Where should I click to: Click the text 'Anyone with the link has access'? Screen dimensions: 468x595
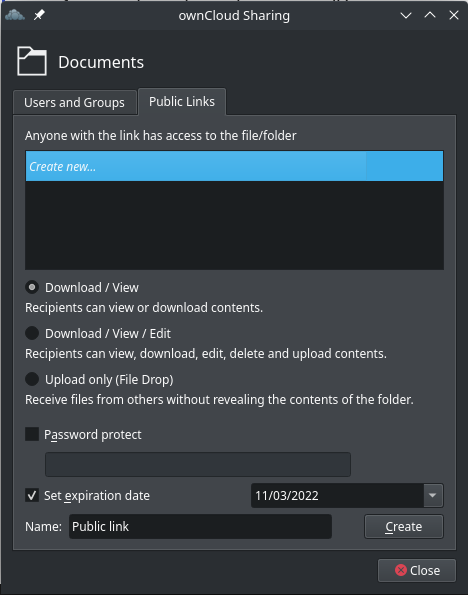(x=161, y=135)
